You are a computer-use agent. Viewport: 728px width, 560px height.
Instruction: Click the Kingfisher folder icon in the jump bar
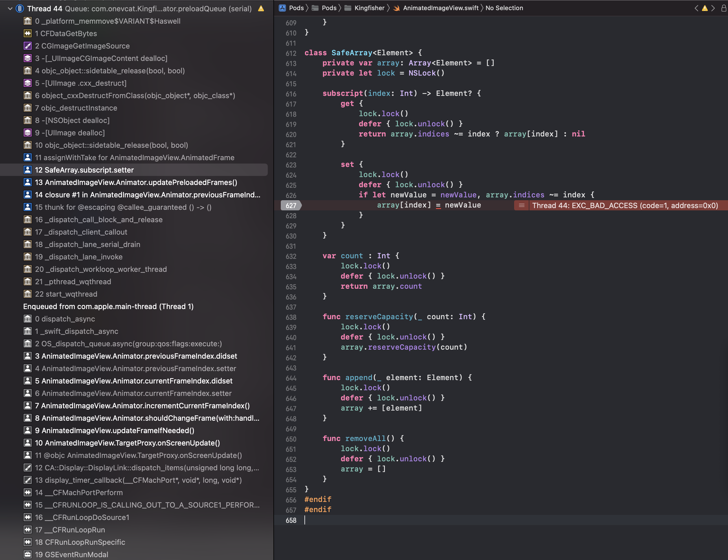[x=348, y=8]
